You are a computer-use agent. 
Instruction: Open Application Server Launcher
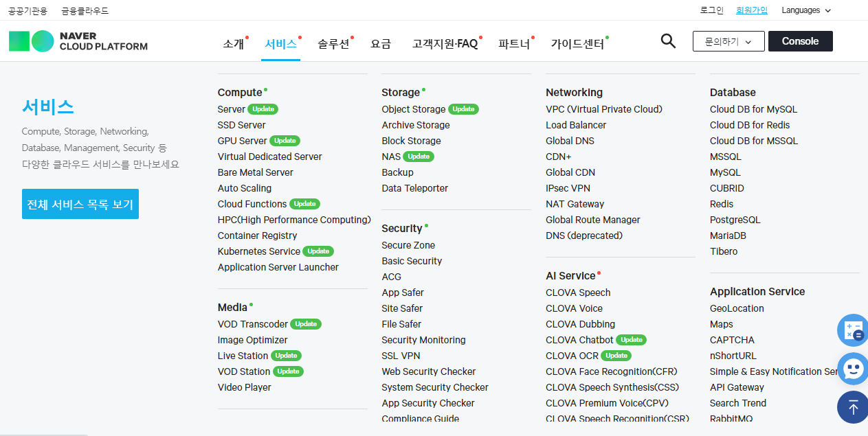pyautogui.click(x=278, y=267)
